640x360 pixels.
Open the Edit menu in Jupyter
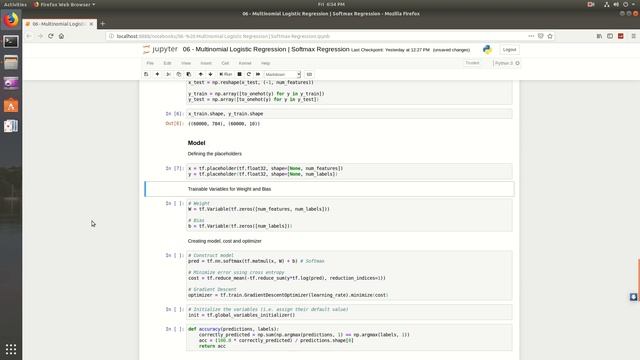click(x=167, y=63)
